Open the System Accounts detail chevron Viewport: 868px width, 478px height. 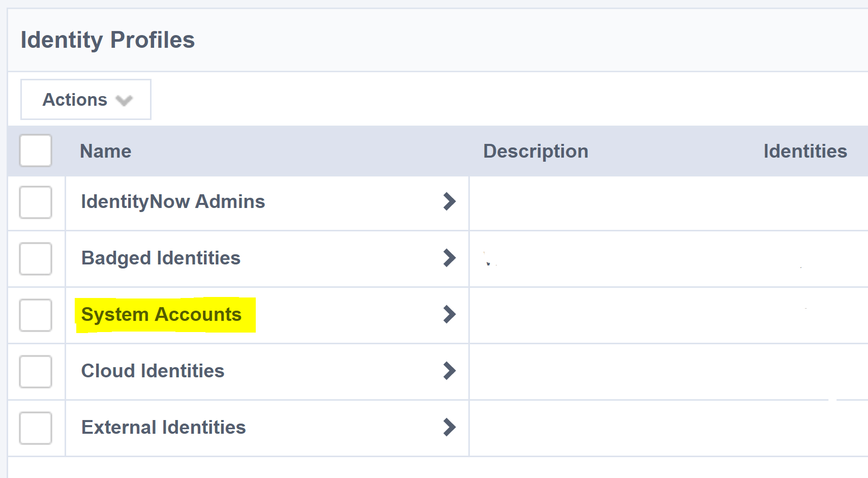(x=450, y=314)
